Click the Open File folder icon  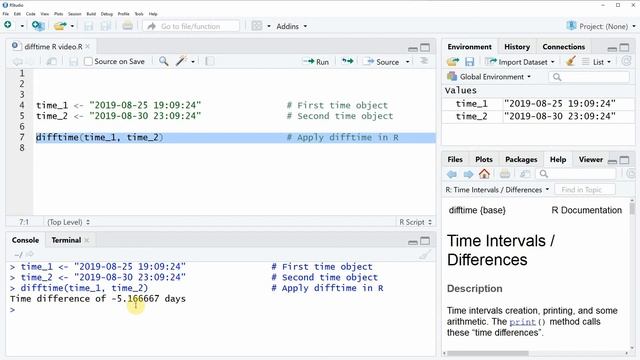click(60, 26)
